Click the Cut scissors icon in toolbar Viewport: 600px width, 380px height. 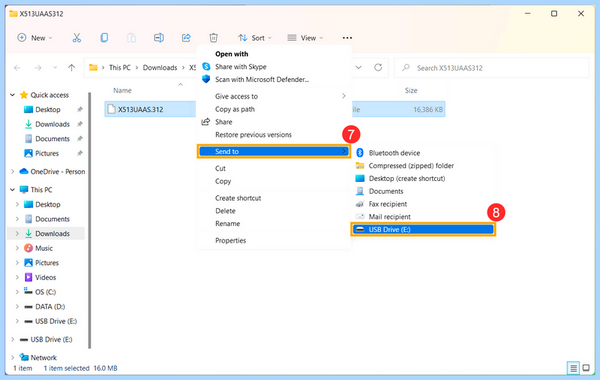pos(77,38)
